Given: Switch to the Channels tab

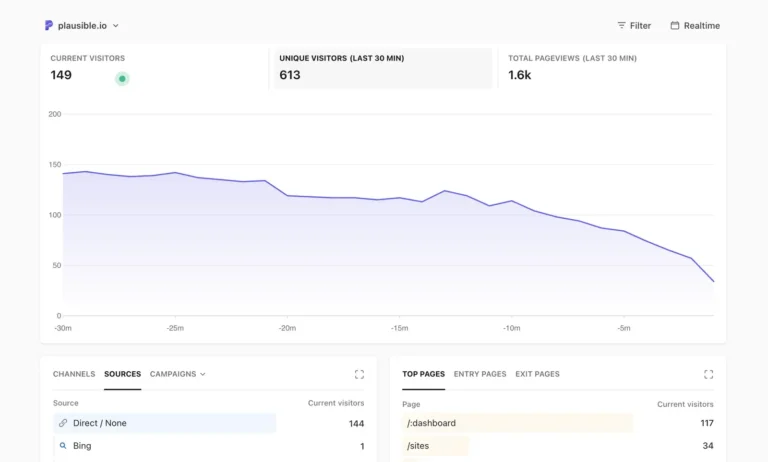Looking at the screenshot, I should pos(74,374).
